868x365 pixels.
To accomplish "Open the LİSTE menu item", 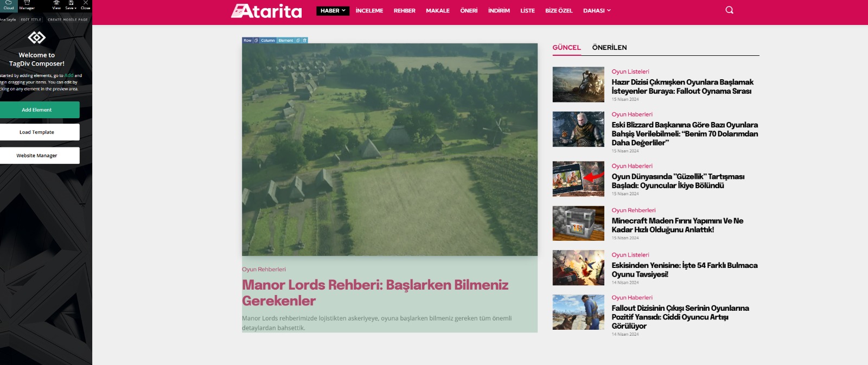I will [x=527, y=10].
